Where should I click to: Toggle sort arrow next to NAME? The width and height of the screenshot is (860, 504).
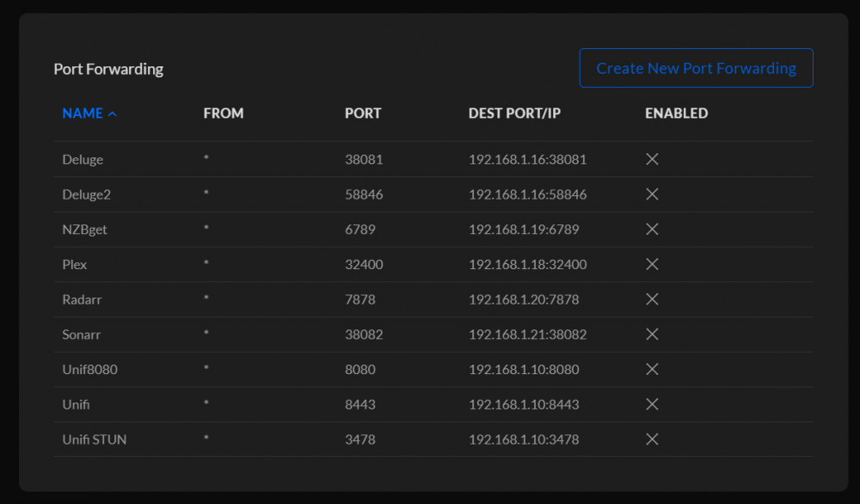[113, 114]
